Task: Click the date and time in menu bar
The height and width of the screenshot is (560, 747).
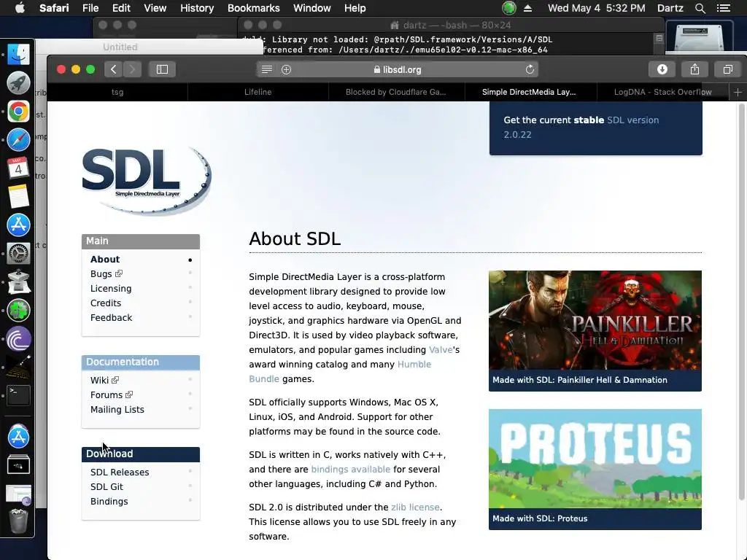Action: (596, 8)
